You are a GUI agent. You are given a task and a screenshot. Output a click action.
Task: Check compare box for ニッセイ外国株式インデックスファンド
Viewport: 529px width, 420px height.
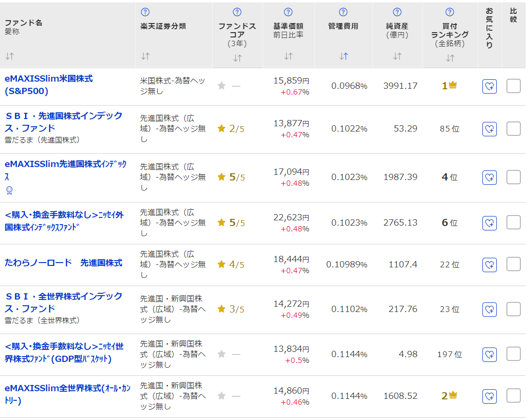514,222
